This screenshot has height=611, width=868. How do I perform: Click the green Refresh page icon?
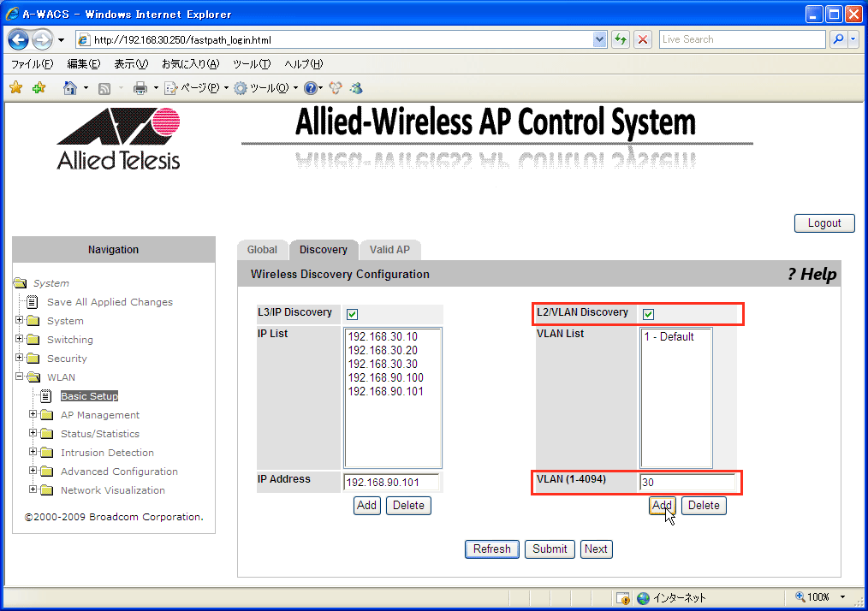click(x=621, y=40)
